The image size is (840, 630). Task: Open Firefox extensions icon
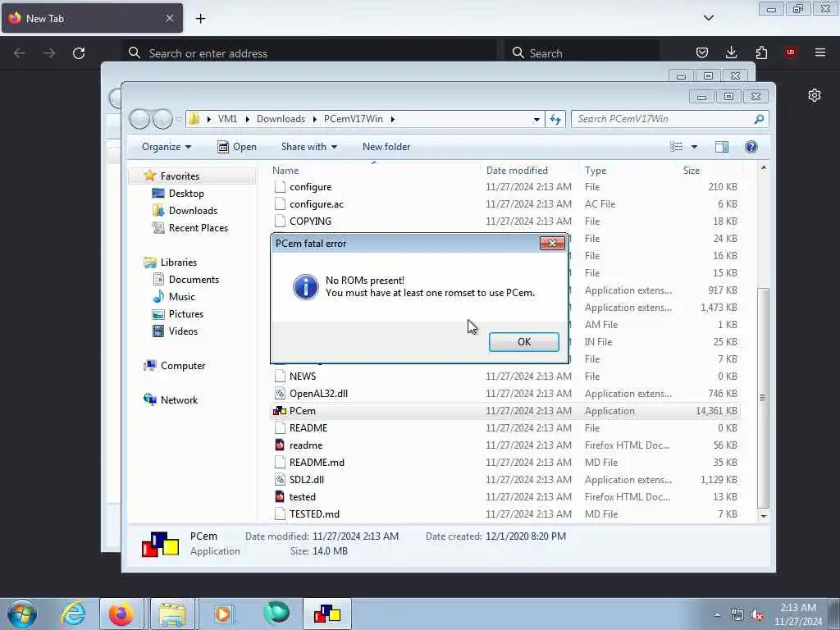pos(761,52)
